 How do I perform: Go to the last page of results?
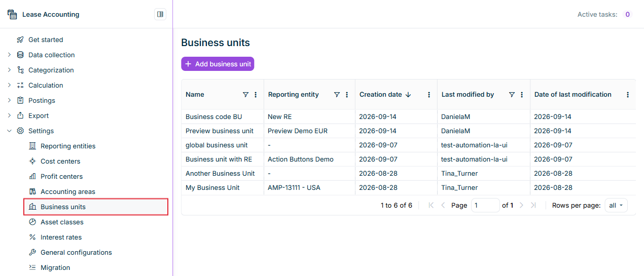pyautogui.click(x=533, y=205)
